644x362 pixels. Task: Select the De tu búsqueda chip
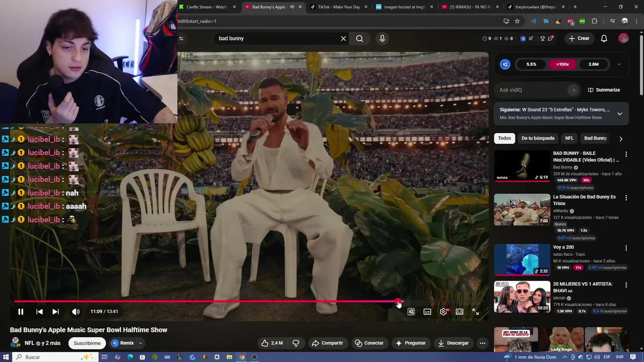point(538,138)
